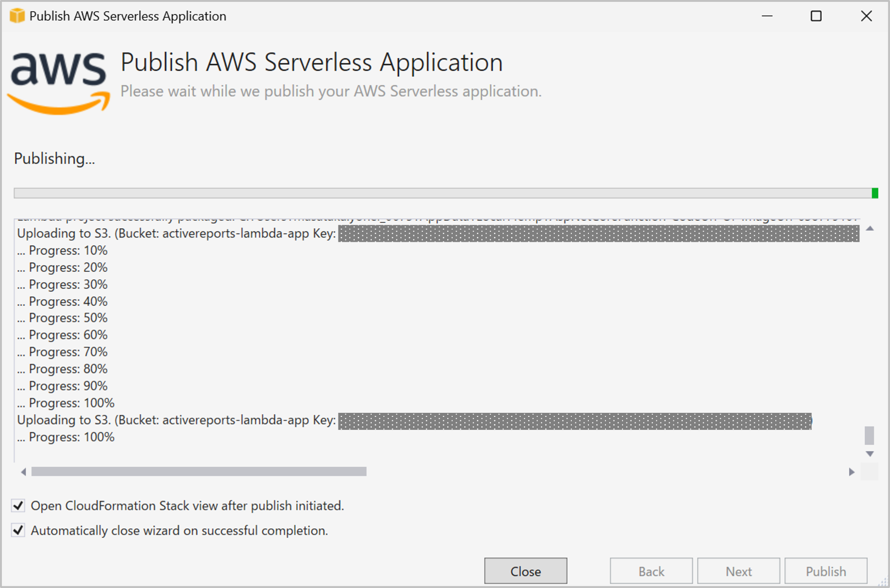Click the log's scroll right arrow
890x588 pixels.
[851, 472]
